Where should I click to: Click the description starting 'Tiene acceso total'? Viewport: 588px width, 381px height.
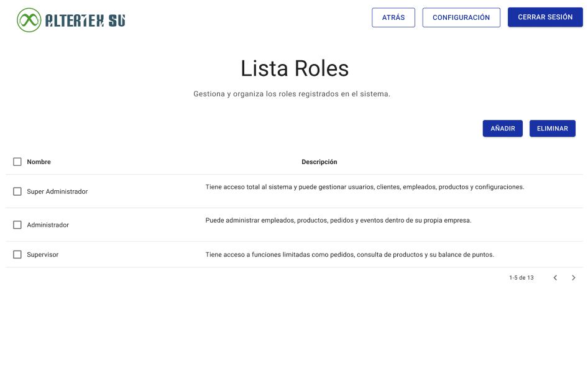[x=364, y=186]
